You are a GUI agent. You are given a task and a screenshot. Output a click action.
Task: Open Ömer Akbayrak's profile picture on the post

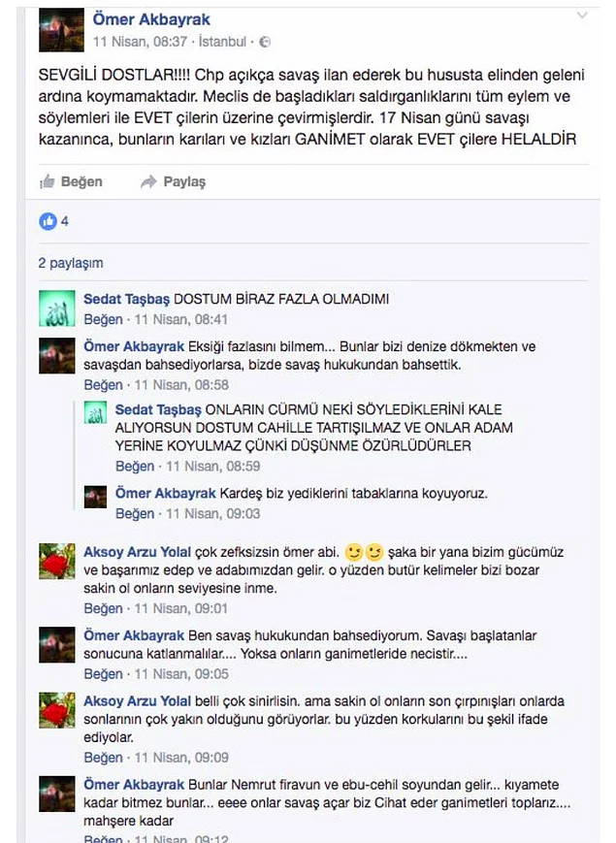pyautogui.click(x=61, y=29)
